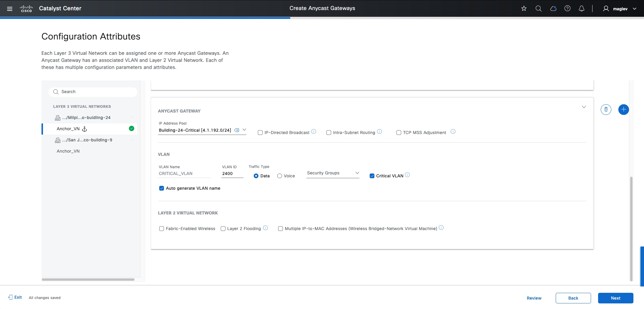
Task: Open the help question-mark icon
Action: 568,9
